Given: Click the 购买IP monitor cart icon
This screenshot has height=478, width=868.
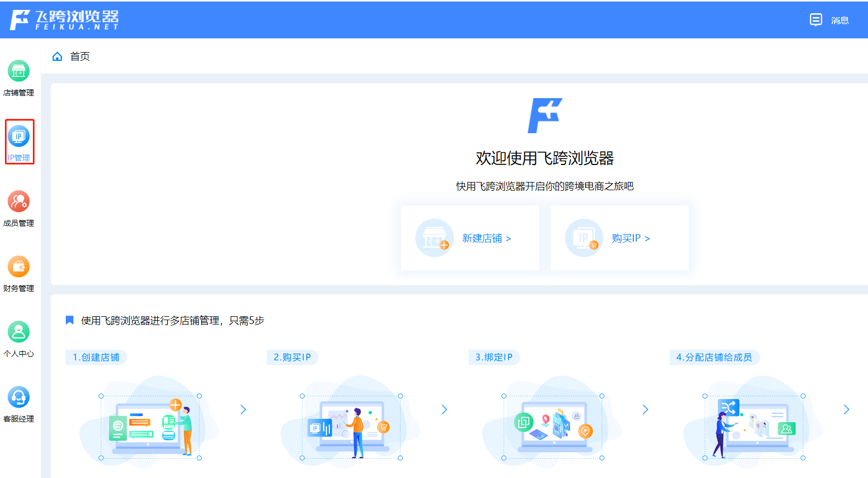Looking at the screenshot, I should tap(584, 238).
